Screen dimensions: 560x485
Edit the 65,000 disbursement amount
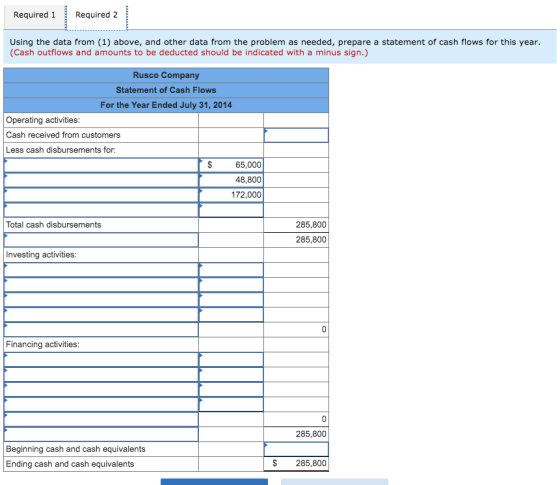coord(231,165)
